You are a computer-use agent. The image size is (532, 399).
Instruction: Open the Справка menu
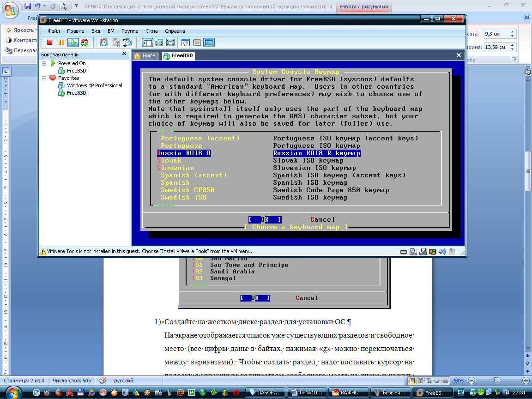pos(175,31)
